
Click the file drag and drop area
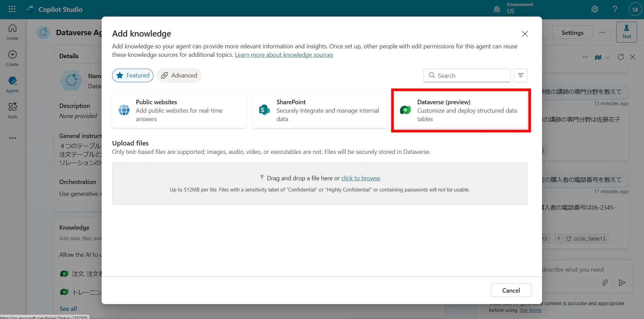(320, 183)
